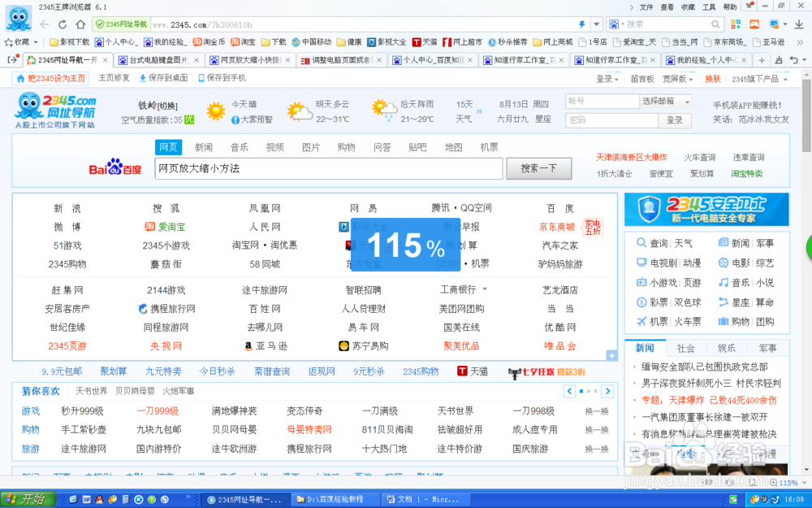The image size is (812, 508).
Task: Click 把2345设为主页 button
Action: pos(50,78)
